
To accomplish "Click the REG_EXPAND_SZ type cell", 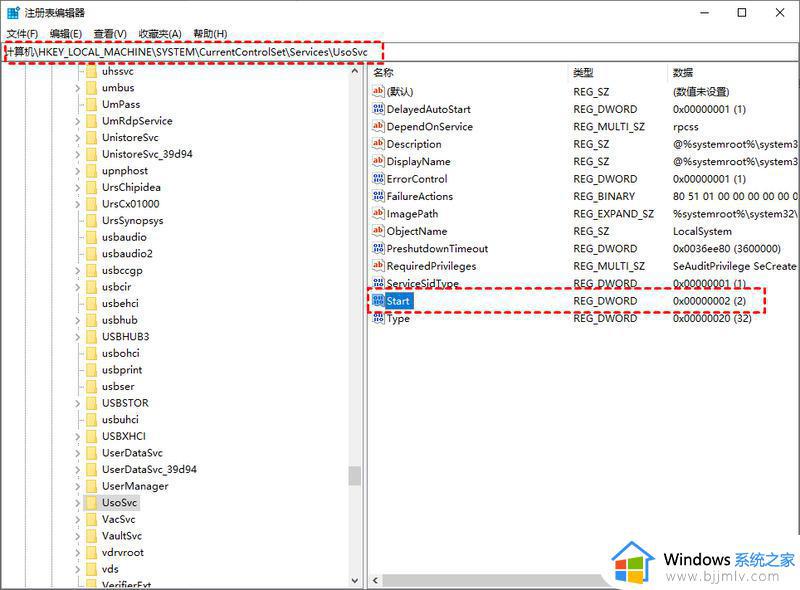I will coord(613,214).
